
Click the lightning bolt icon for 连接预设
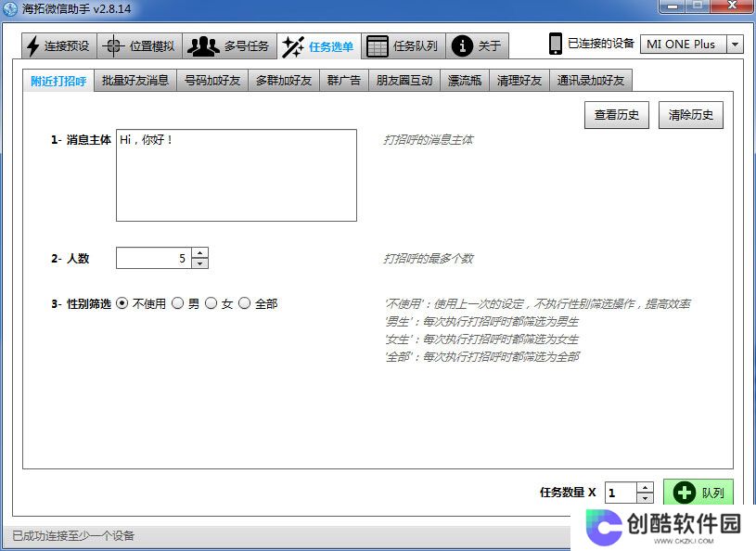32,46
